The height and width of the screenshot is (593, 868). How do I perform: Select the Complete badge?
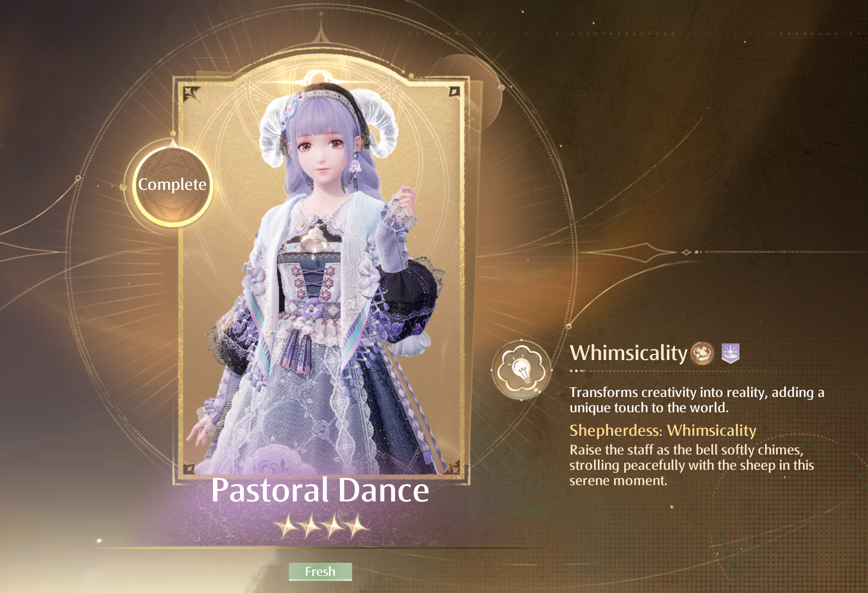click(x=172, y=185)
